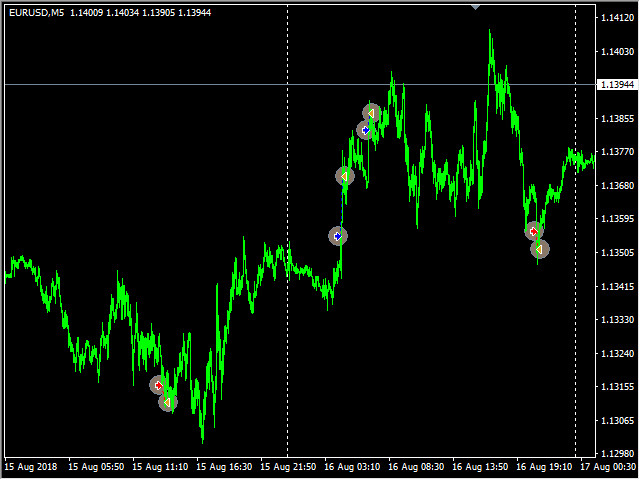Image resolution: width=640 pixels, height=480 pixels.
Task: Click price scale label 1.13595
Action: coord(618,219)
